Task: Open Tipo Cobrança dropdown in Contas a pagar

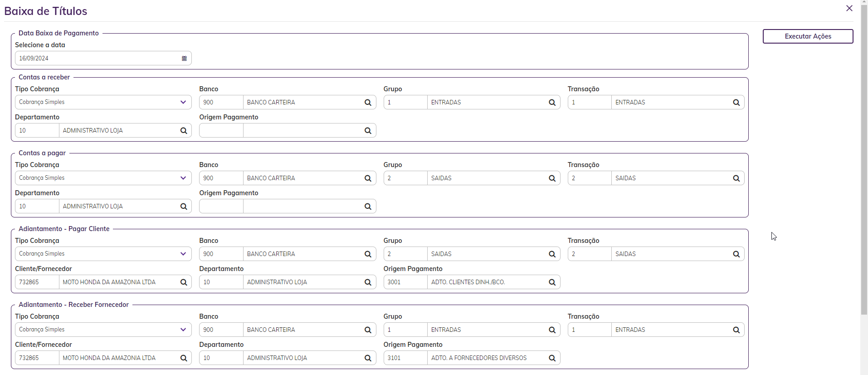Action: (183, 178)
